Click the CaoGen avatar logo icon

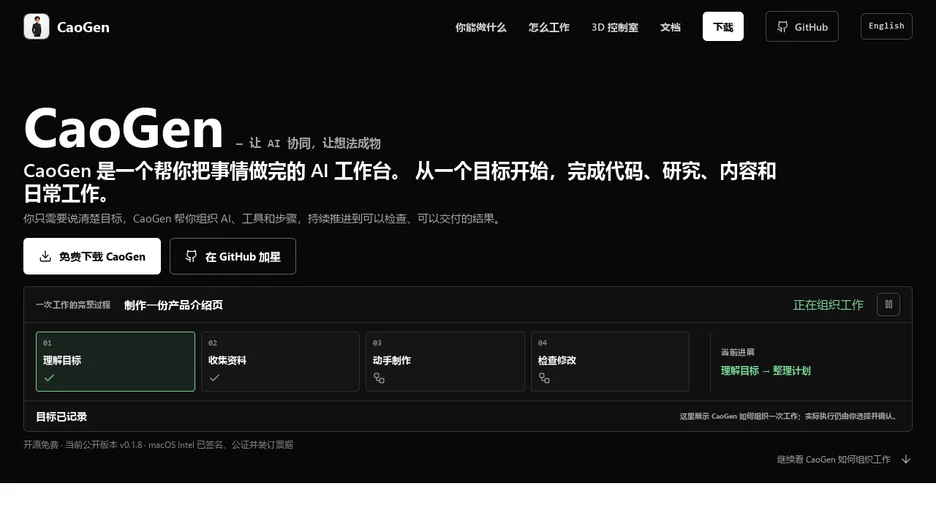pyautogui.click(x=36, y=27)
